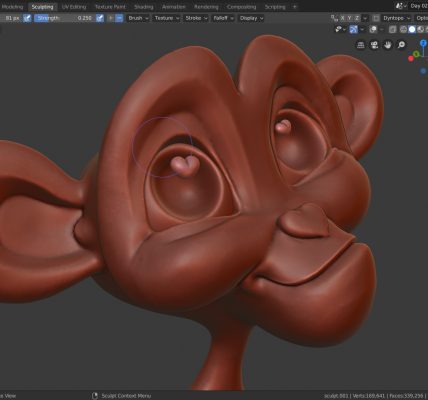Switch to the Texture Paint workspace
Image resolution: width=428 pixels, height=400 pixels.
pos(110,7)
